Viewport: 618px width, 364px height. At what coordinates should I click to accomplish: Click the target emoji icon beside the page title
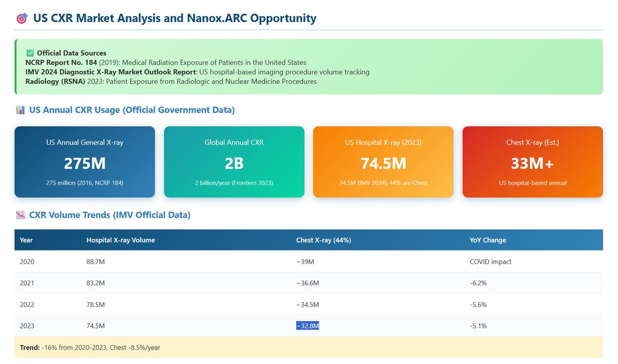coord(22,19)
